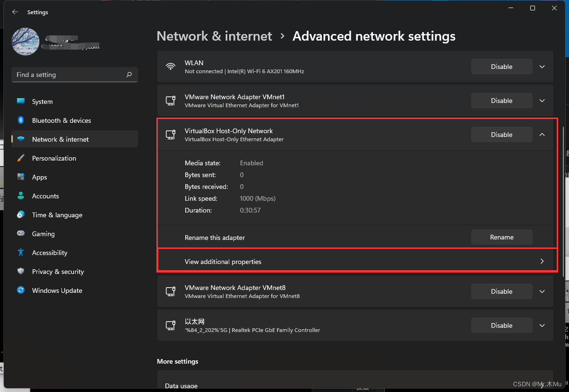Open Network & internet from the sidebar
Image resolution: width=569 pixels, height=392 pixels.
click(x=60, y=139)
